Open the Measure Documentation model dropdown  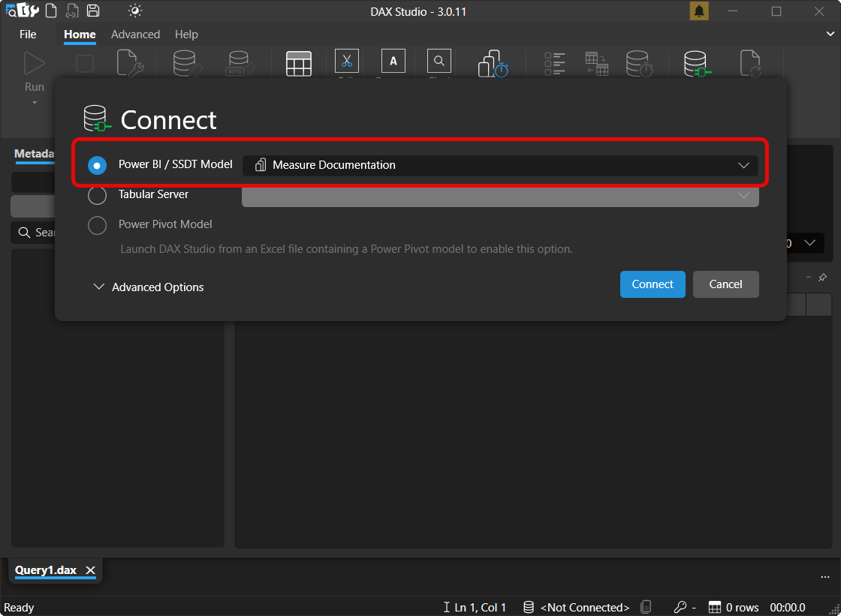(500, 165)
